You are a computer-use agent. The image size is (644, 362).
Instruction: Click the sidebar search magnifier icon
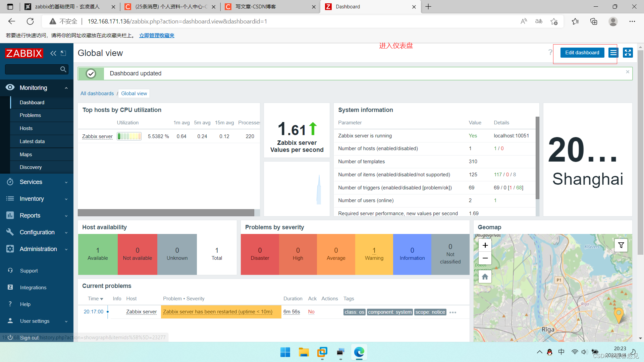63,69
